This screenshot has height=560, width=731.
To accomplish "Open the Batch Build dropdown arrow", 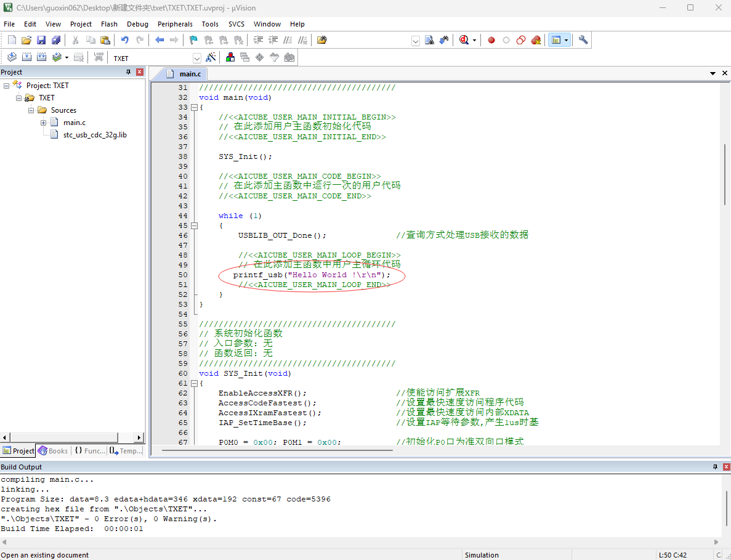I will 67,57.
